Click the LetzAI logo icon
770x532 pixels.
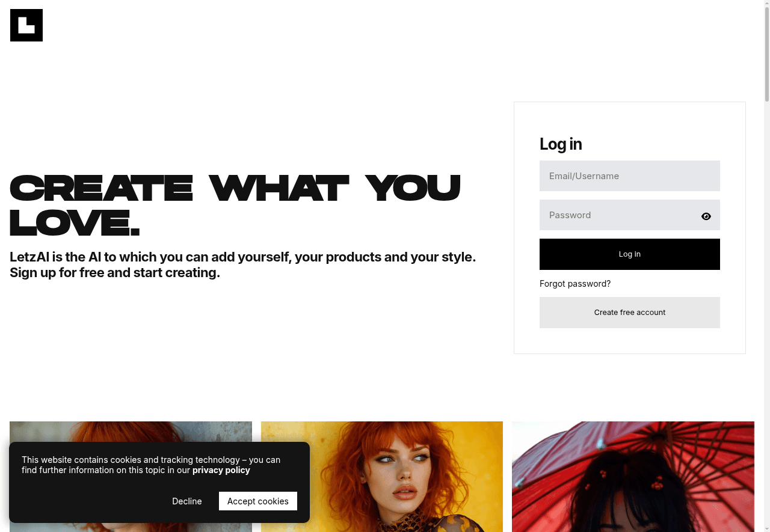(26, 25)
